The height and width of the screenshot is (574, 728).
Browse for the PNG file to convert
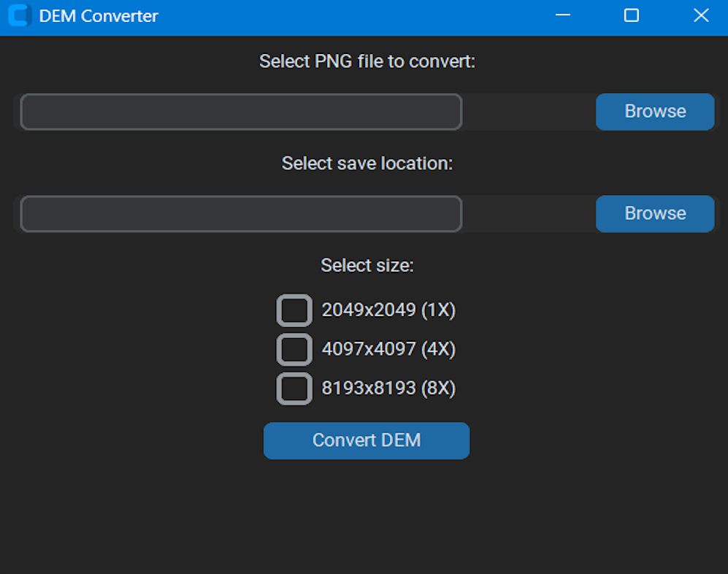(x=655, y=112)
